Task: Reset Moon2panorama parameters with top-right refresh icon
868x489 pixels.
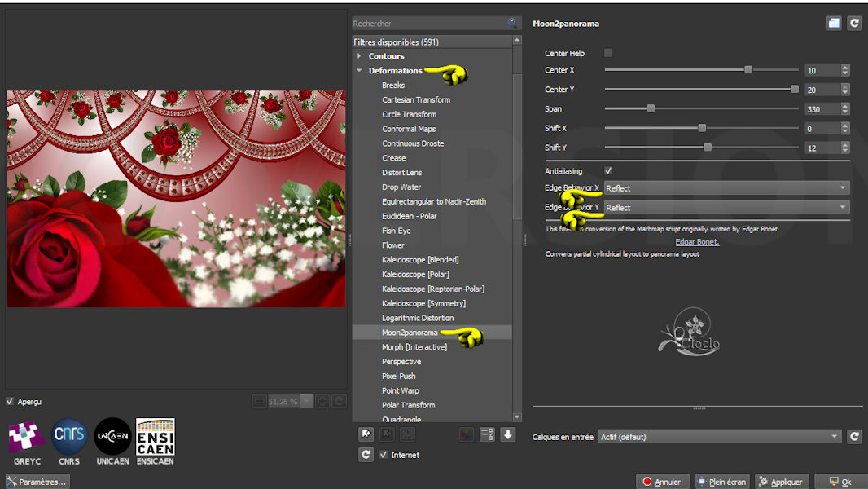Action: (854, 24)
